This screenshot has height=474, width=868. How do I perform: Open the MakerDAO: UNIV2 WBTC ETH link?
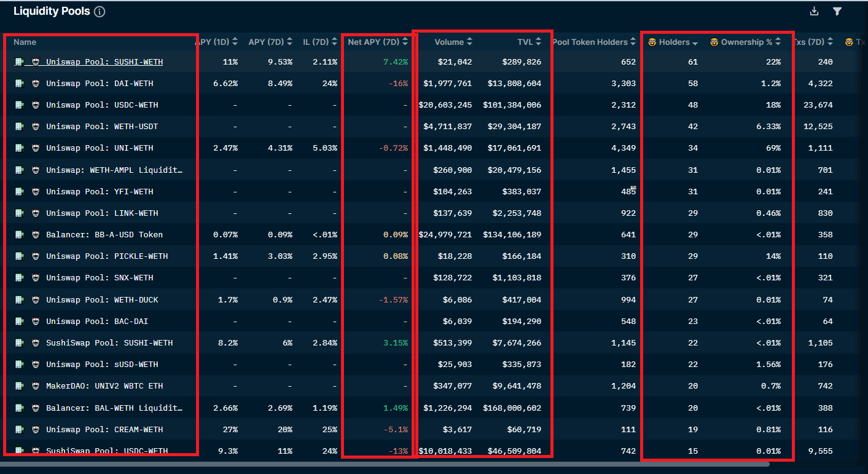[104, 386]
